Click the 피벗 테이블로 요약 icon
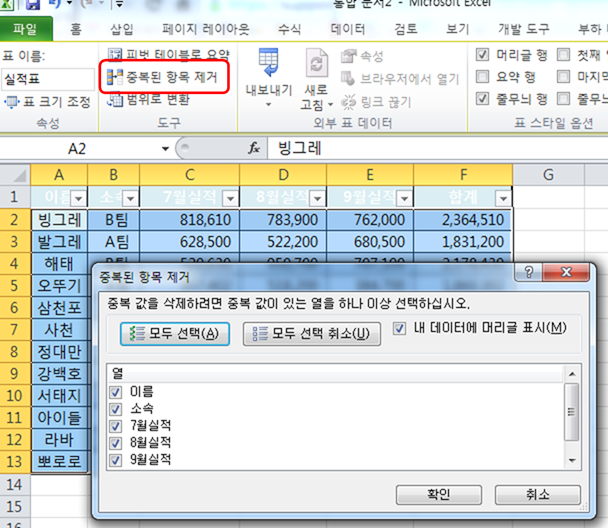Viewport: 608px width, 528px height. (x=115, y=54)
